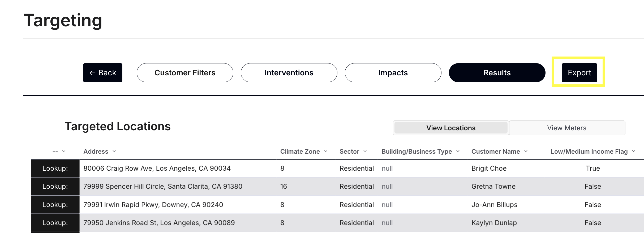The height and width of the screenshot is (233, 644).
Task: Toggle to View Locations
Action: [x=451, y=128]
